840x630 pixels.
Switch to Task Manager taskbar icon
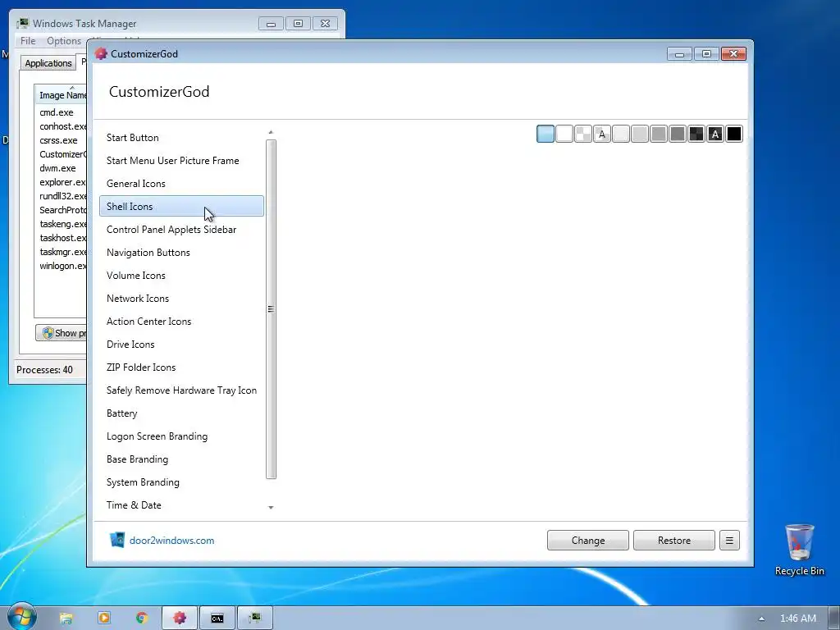pos(255,619)
